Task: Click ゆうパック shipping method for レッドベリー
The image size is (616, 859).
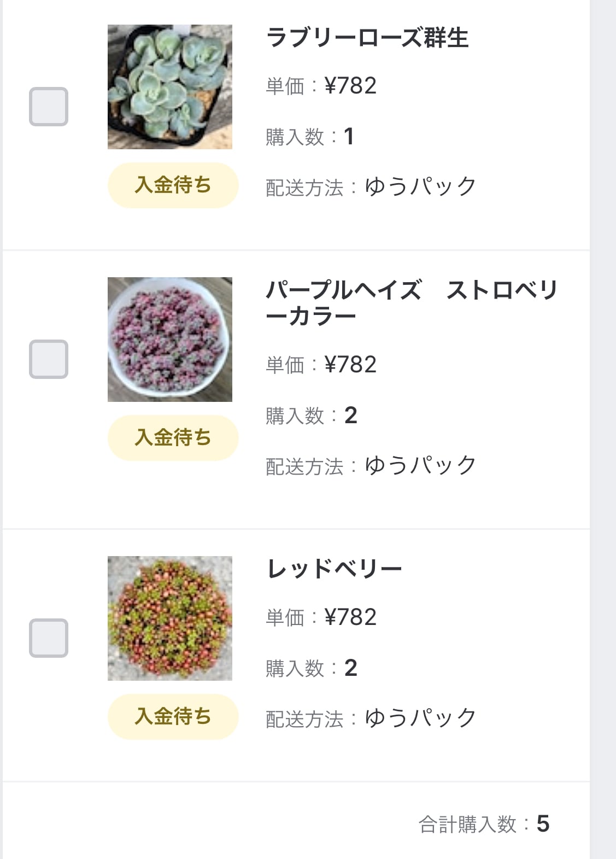Action: 420,718
